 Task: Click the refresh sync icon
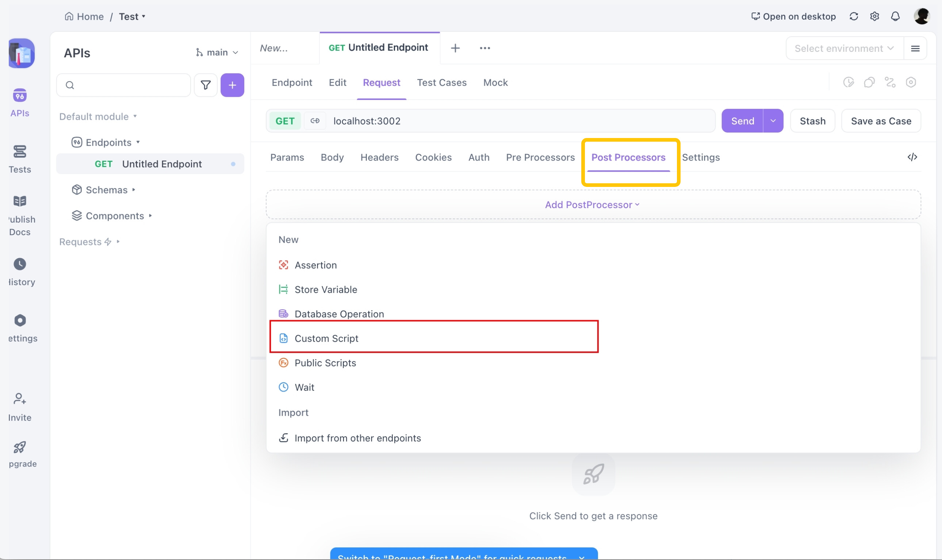coord(853,16)
